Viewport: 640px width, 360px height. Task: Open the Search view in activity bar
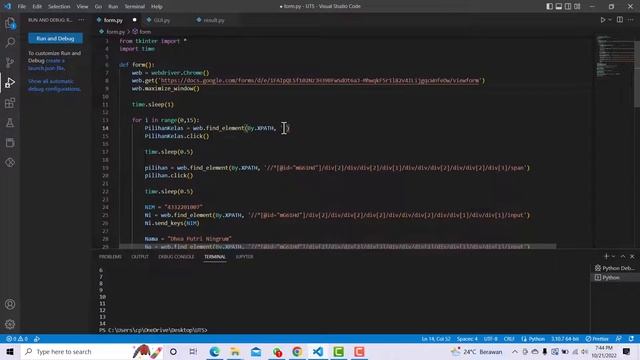10,42
